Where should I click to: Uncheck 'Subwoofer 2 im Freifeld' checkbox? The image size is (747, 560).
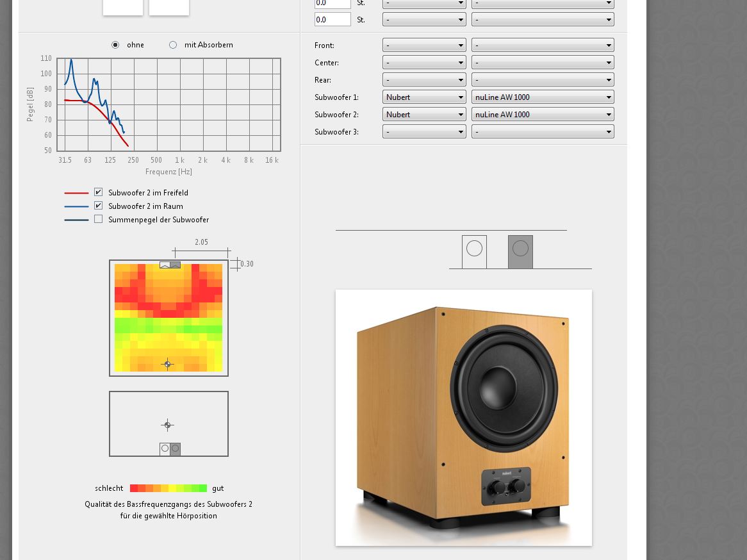click(x=98, y=192)
